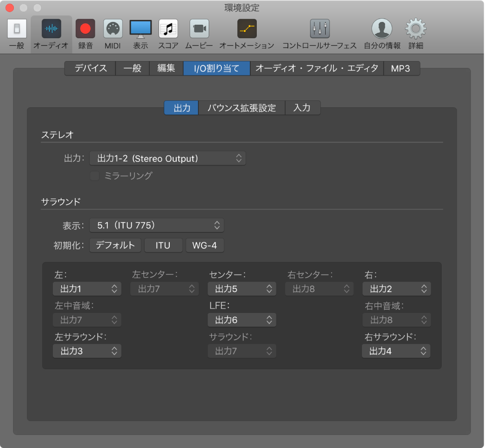This screenshot has width=485, height=448.
Task: Open the MIDI preferences pane
Action: pos(113,34)
